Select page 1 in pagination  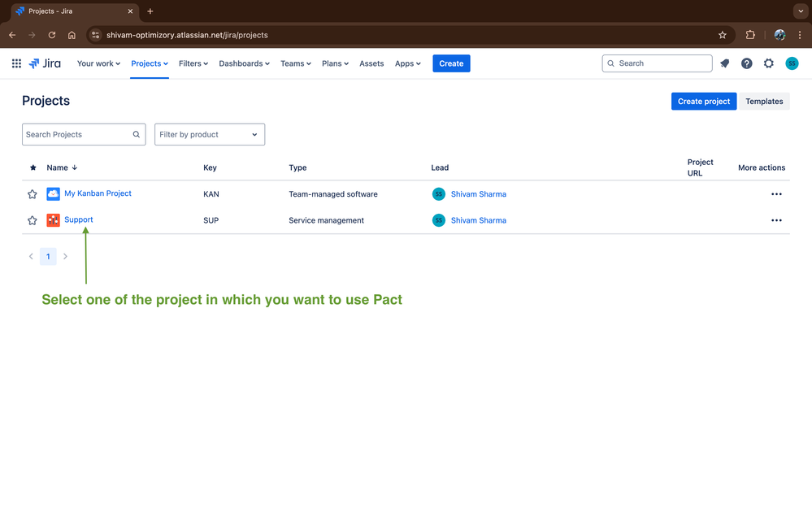[48, 256]
